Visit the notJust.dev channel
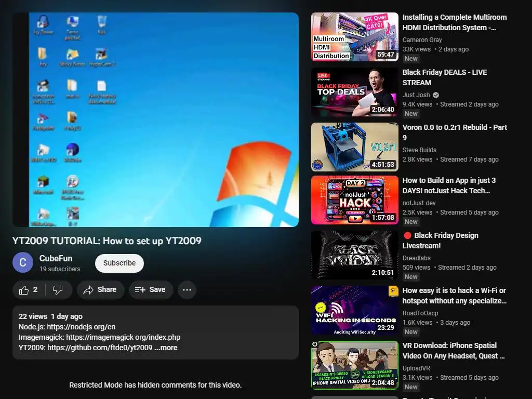This screenshot has width=532, height=399. pos(419,203)
